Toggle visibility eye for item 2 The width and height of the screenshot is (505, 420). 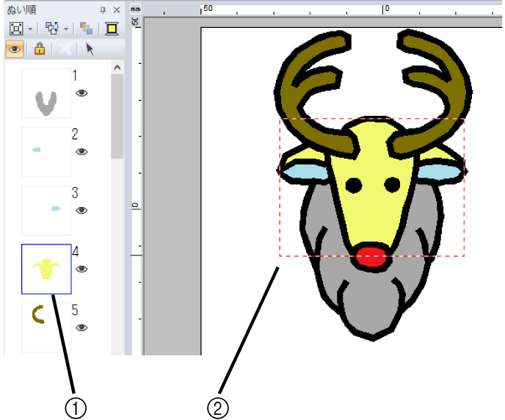[81, 152]
